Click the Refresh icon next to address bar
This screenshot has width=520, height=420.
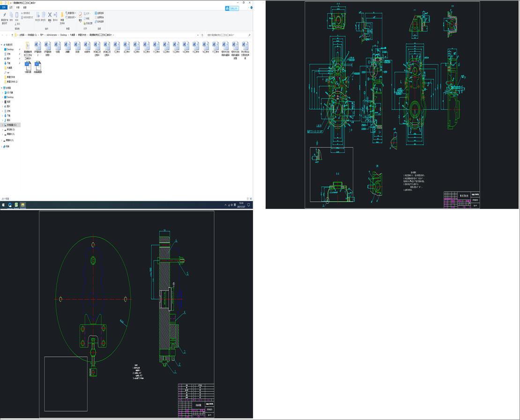point(202,35)
